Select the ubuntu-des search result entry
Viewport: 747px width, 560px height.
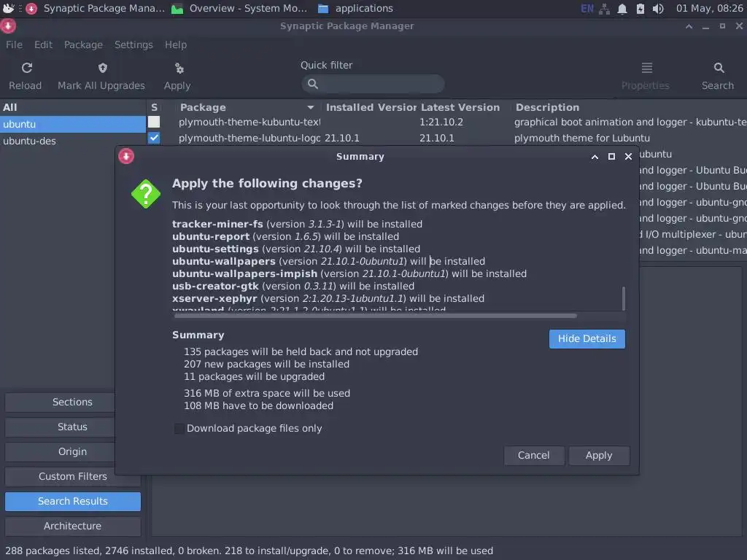(x=72, y=141)
